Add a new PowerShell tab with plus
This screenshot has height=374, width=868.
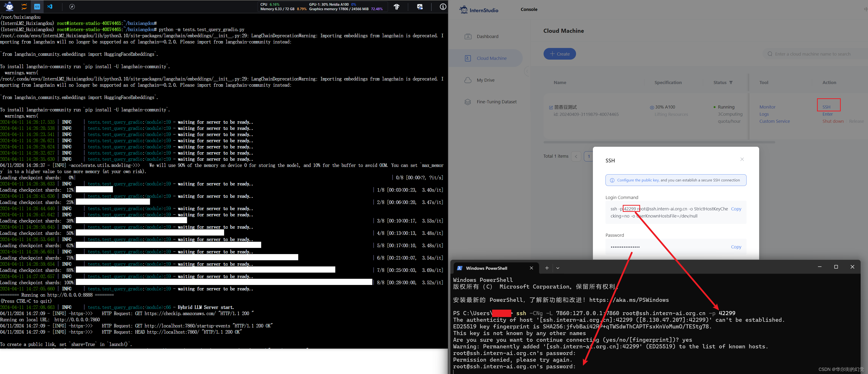click(x=547, y=268)
